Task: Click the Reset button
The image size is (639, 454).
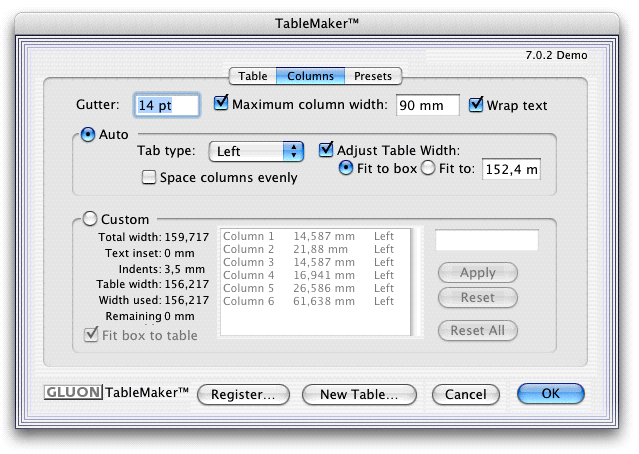Action: pos(478,298)
